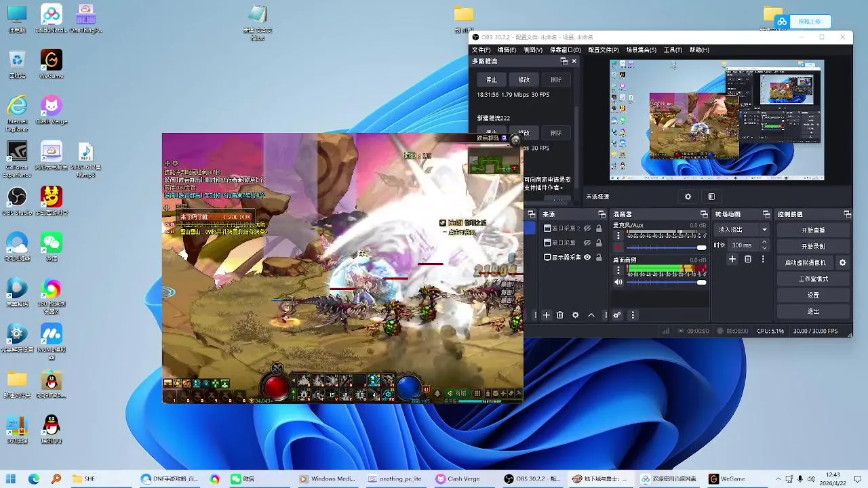Remove selected source with trash icon

pos(560,315)
